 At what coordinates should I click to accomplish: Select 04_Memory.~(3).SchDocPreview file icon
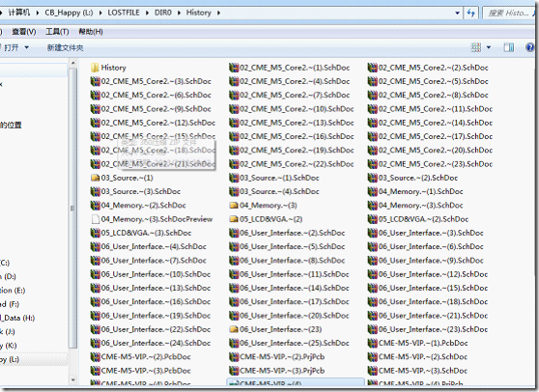point(96,219)
